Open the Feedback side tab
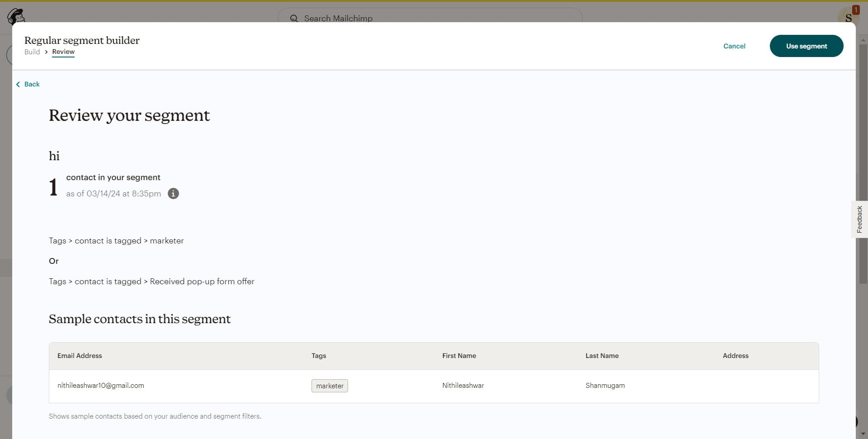Screen dimensions: 868x439 click(x=859, y=219)
